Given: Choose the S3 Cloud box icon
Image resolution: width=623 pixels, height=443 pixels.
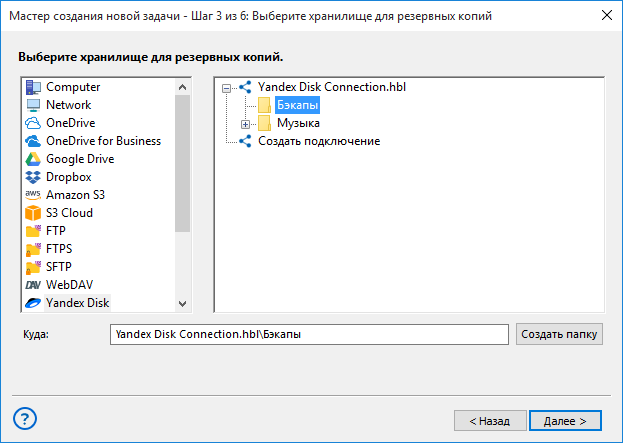Looking at the screenshot, I should (33, 213).
